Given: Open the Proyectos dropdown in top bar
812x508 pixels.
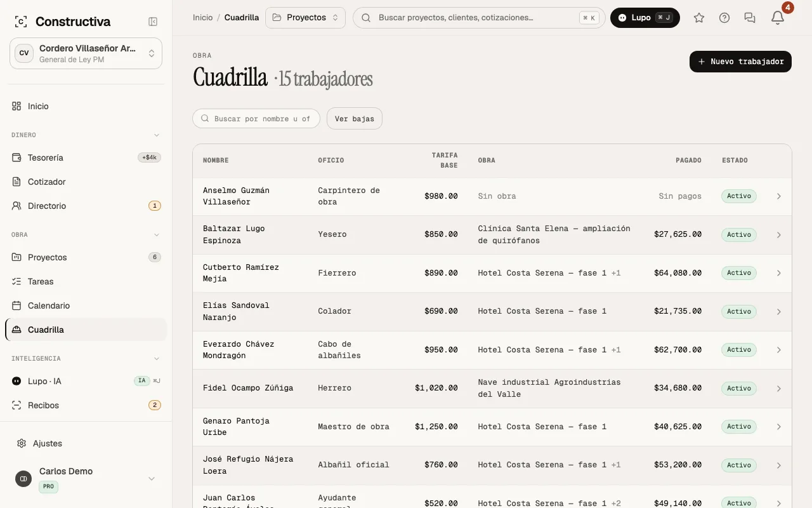Looking at the screenshot, I should [305, 18].
